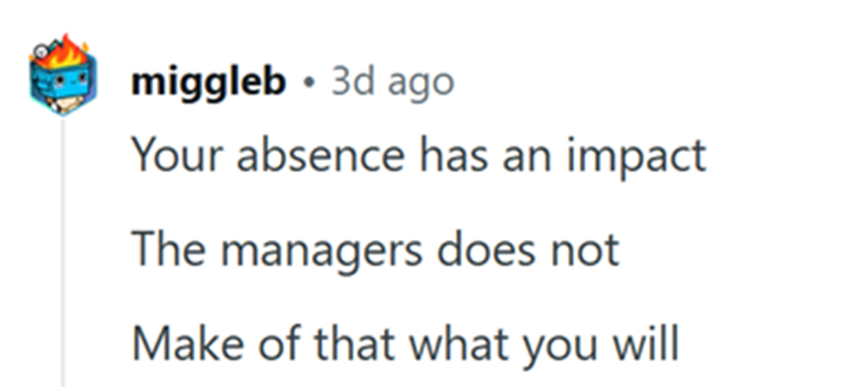Click the dot separator after the username

309,84
